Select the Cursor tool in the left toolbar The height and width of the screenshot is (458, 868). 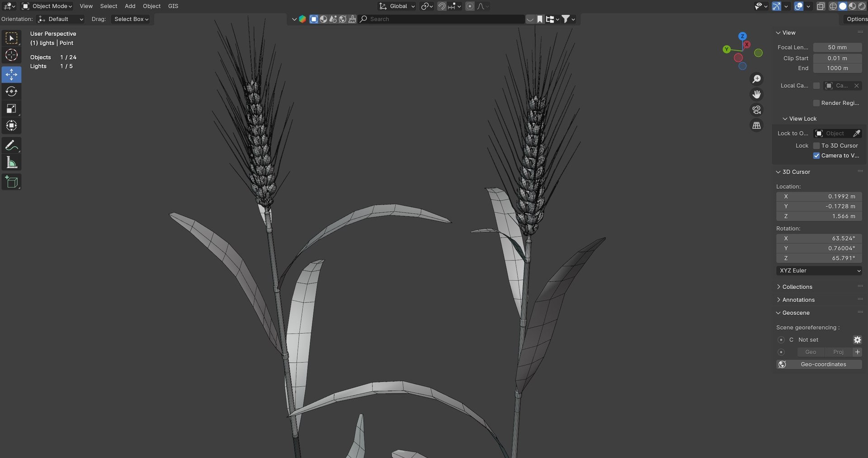point(11,55)
